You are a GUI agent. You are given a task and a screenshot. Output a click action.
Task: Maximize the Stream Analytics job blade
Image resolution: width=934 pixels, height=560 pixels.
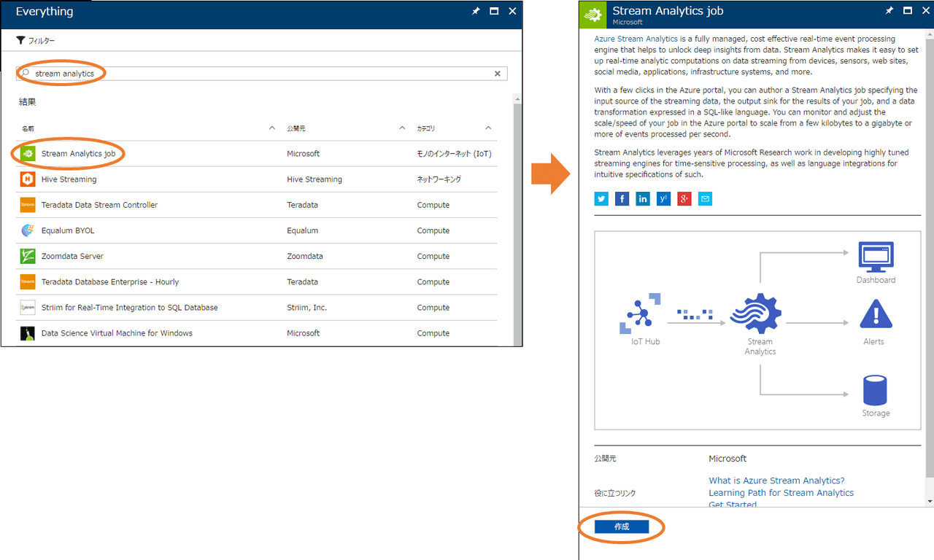point(908,11)
